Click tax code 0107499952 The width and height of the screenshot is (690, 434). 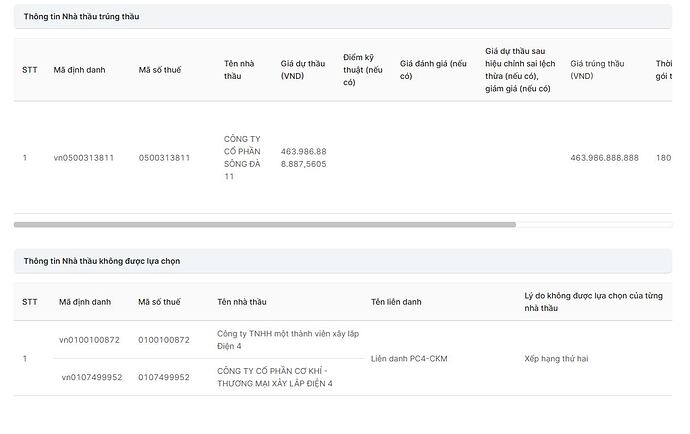(x=164, y=377)
